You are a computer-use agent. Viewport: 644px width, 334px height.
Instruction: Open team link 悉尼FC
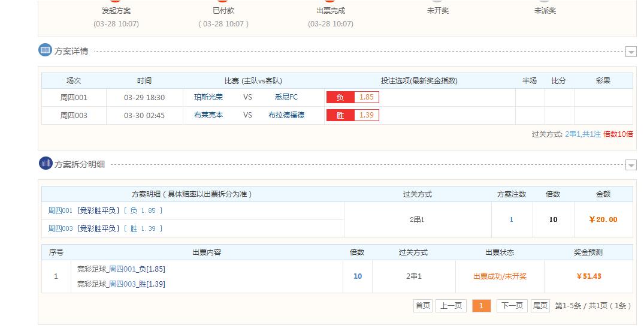pos(286,97)
